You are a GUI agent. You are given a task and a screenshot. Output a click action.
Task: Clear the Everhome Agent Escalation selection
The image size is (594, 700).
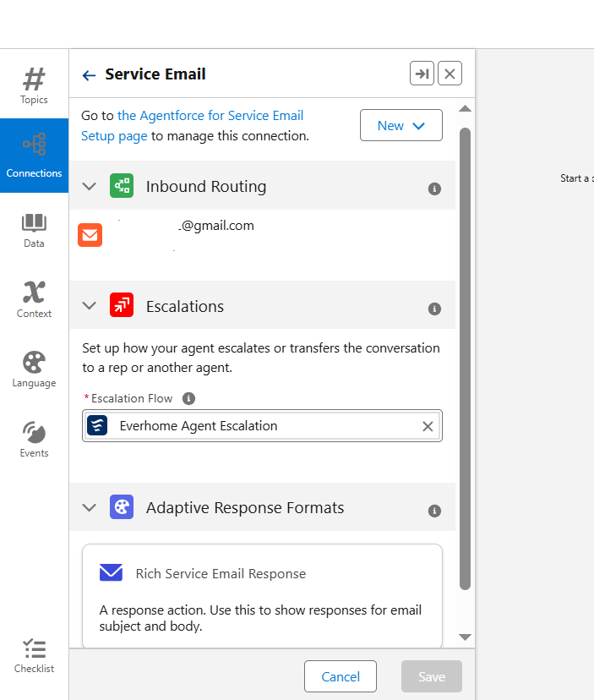[x=428, y=426]
